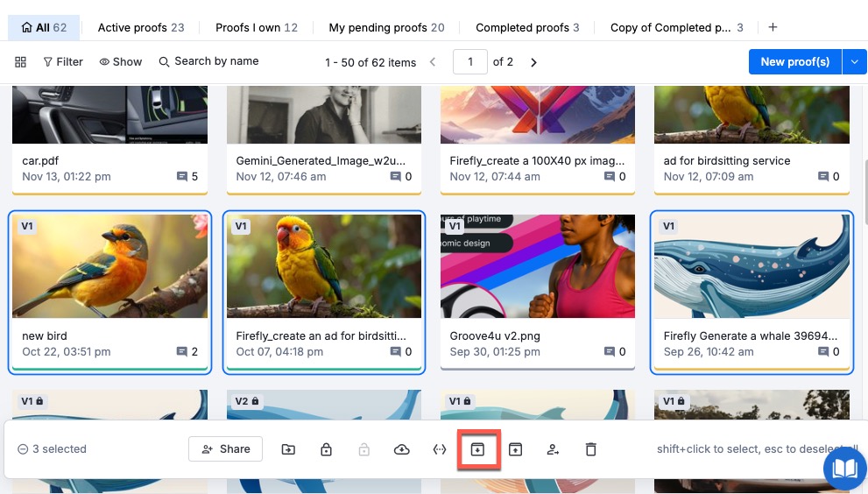Click V1 badge on new bird card

(27, 226)
